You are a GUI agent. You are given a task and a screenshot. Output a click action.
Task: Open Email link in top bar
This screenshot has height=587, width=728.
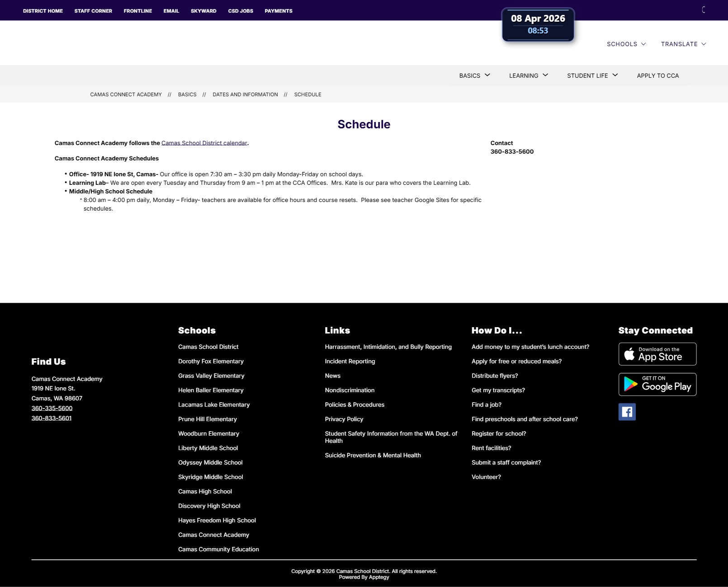(171, 11)
